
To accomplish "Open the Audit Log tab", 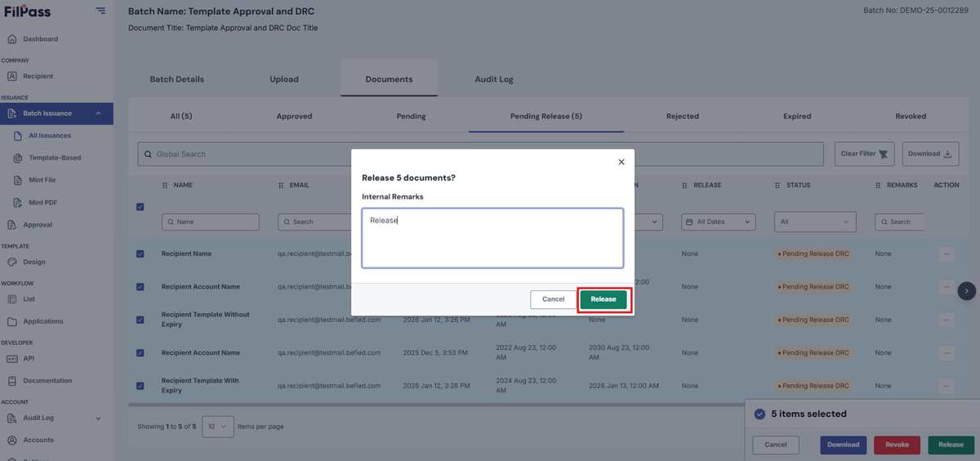I will tap(494, 79).
